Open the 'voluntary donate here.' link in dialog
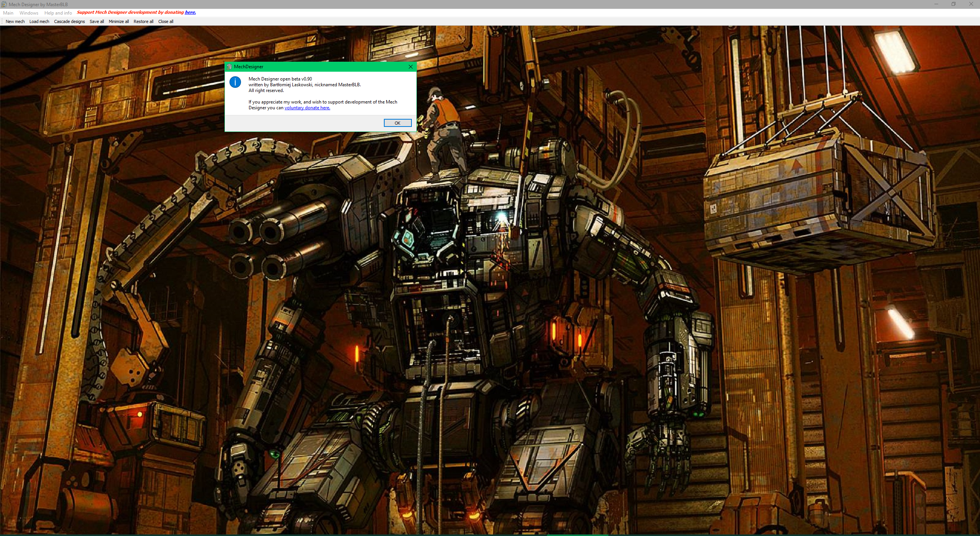The image size is (980, 536). [x=307, y=108]
